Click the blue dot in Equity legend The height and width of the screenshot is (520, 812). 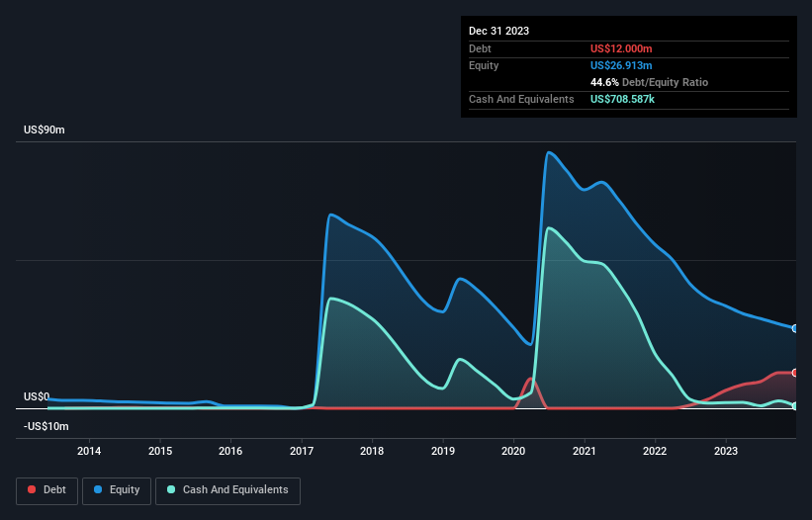pos(98,489)
